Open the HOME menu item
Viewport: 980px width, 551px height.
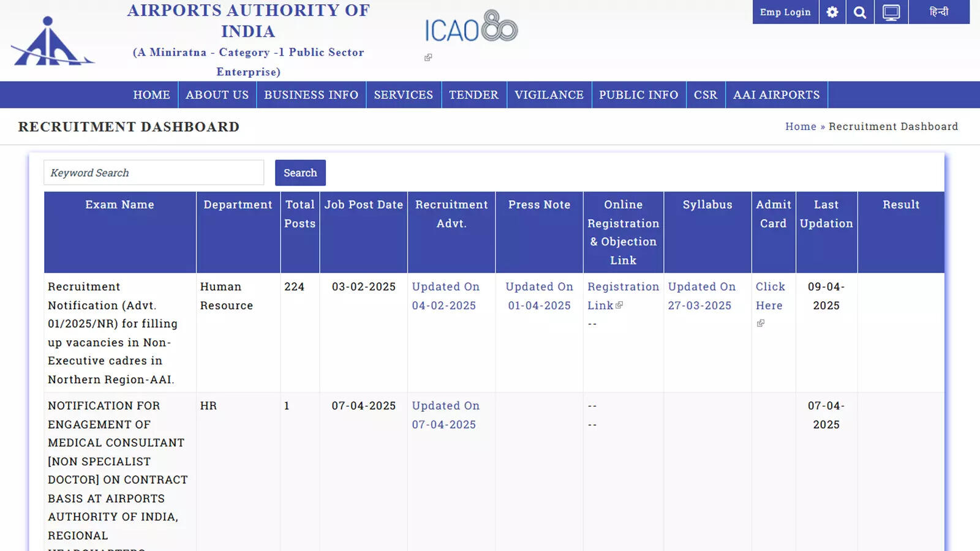[x=151, y=95]
